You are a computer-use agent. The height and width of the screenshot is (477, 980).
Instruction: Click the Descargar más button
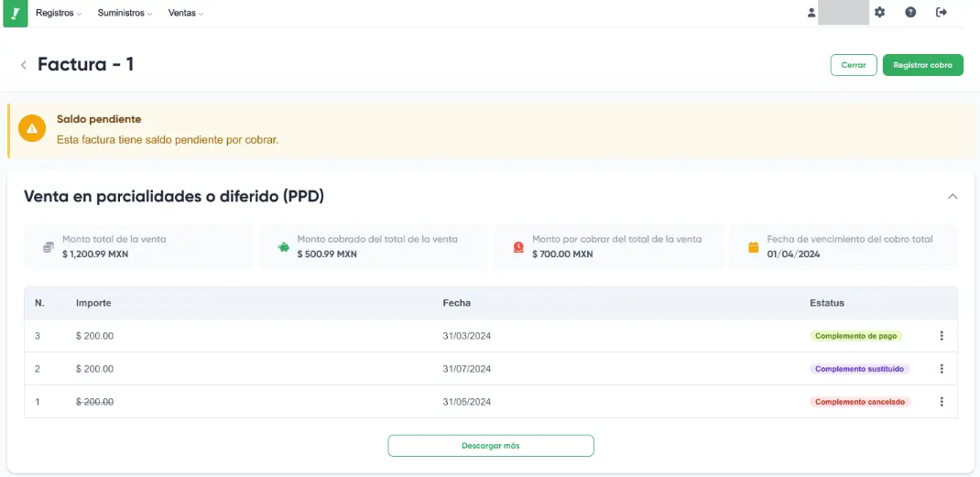pyautogui.click(x=491, y=446)
